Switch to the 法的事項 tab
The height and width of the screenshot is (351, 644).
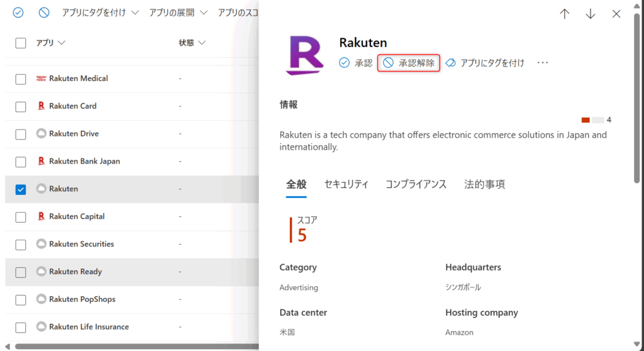click(x=485, y=184)
